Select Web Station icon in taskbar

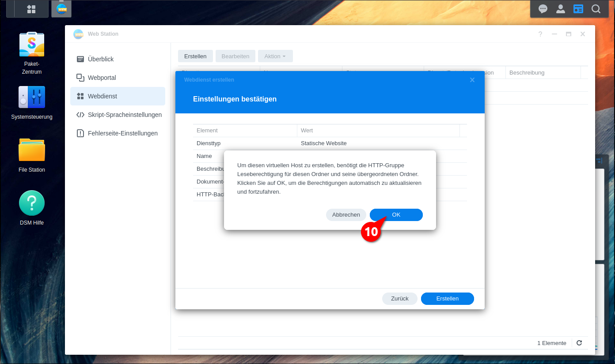(61, 9)
